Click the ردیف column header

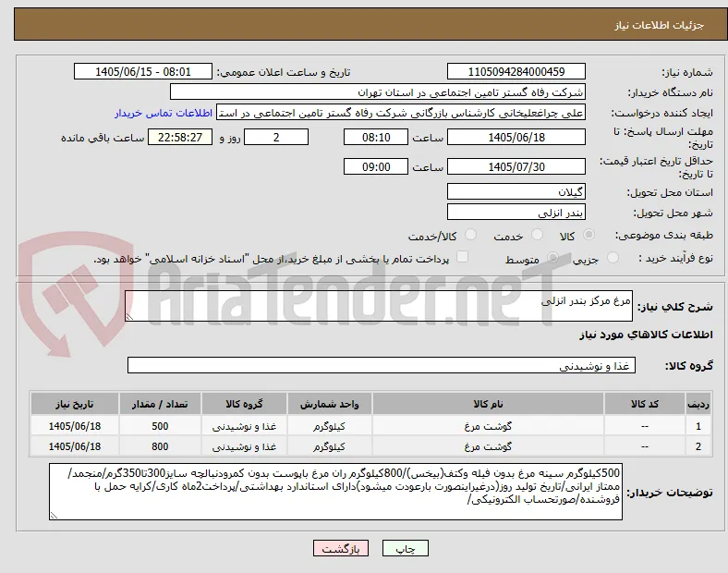click(698, 404)
